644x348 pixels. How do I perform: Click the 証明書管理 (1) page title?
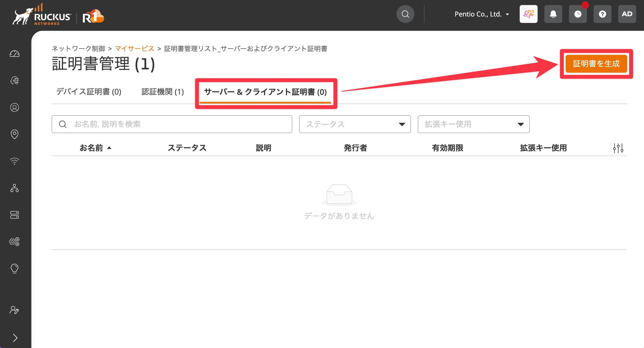coord(103,64)
